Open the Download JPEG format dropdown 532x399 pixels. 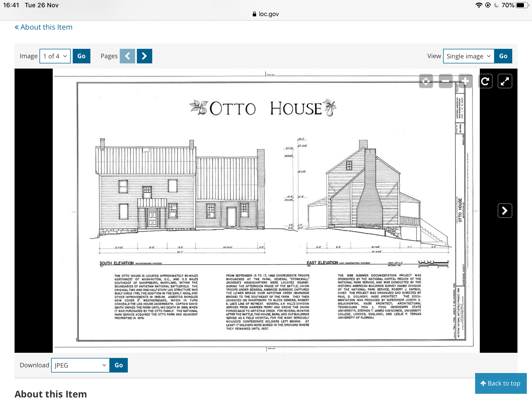coord(80,365)
